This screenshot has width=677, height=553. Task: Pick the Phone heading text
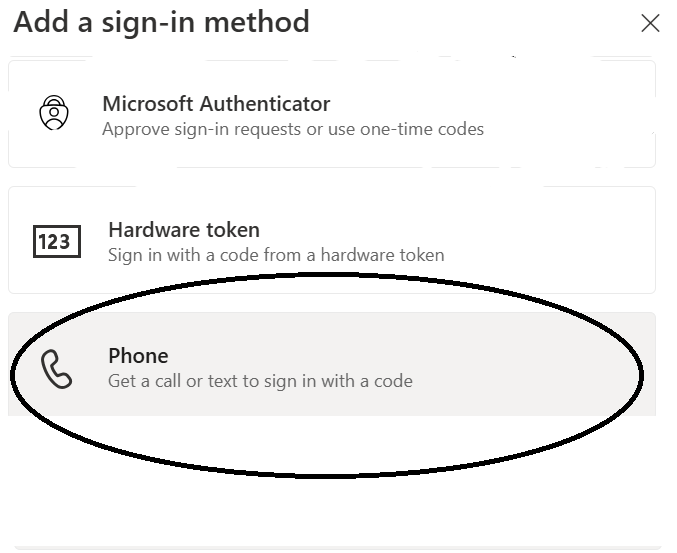point(138,356)
